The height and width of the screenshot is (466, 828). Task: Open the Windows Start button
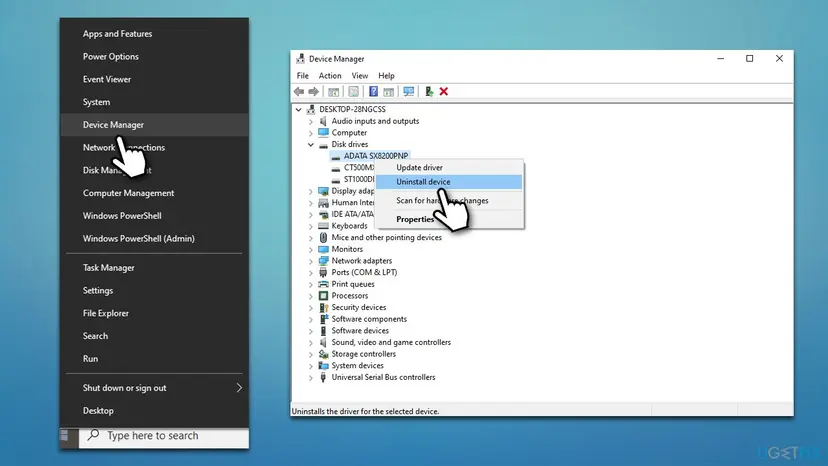tap(66, 437)
